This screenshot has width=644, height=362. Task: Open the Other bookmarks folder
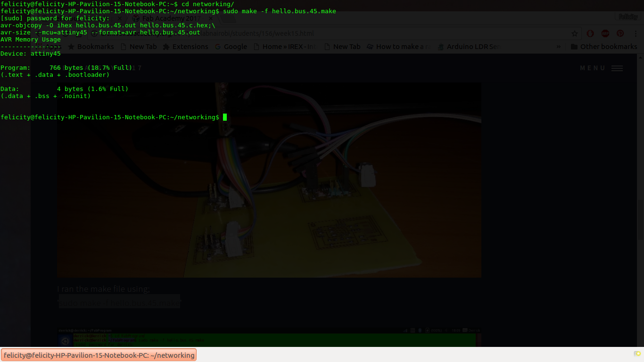(x=604, y=47)
